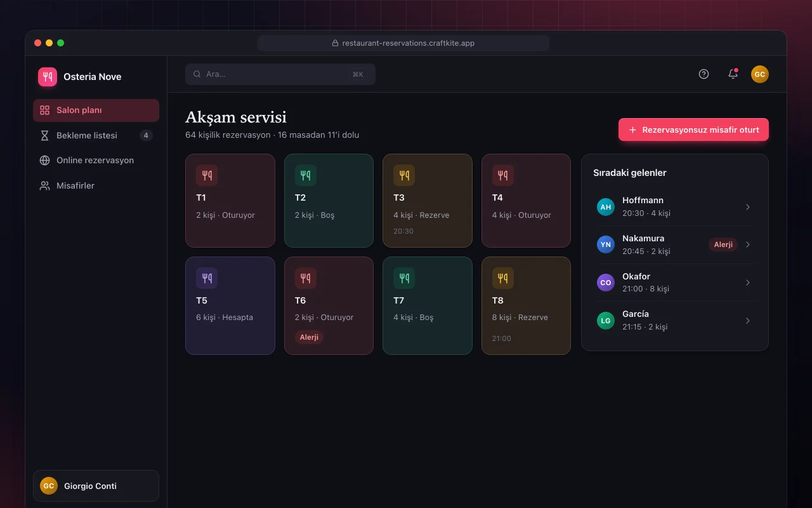Click the browser address bar URL
812x508 pixels.
click(403, 43)
